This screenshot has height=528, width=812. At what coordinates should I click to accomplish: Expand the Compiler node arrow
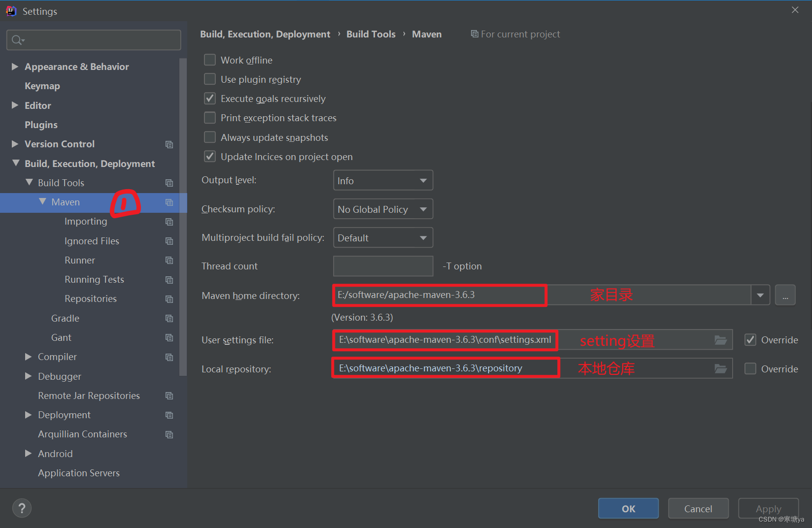point(28,357)
